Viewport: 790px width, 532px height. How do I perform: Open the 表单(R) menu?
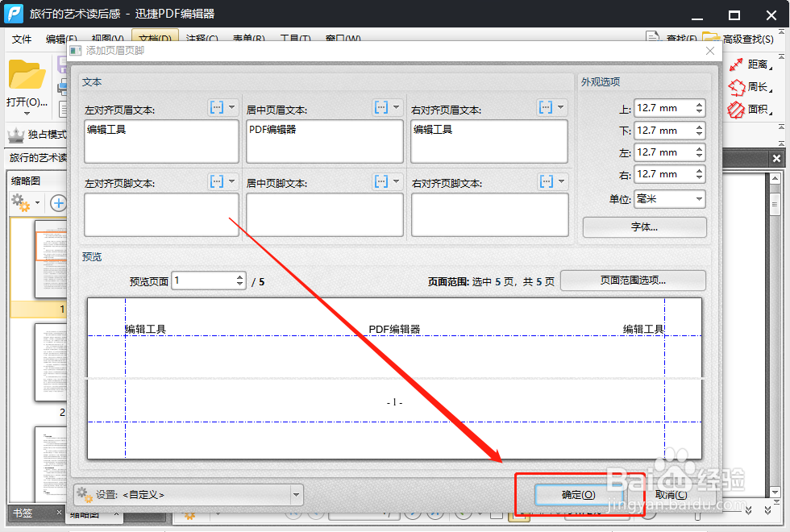tap(248, 39)
